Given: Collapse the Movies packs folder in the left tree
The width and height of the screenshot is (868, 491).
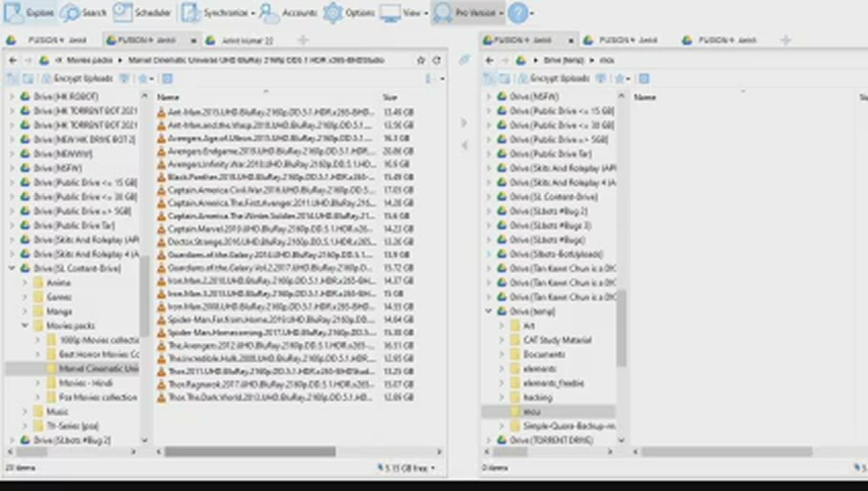Looking at the screenshot, I should click(25, 325).
